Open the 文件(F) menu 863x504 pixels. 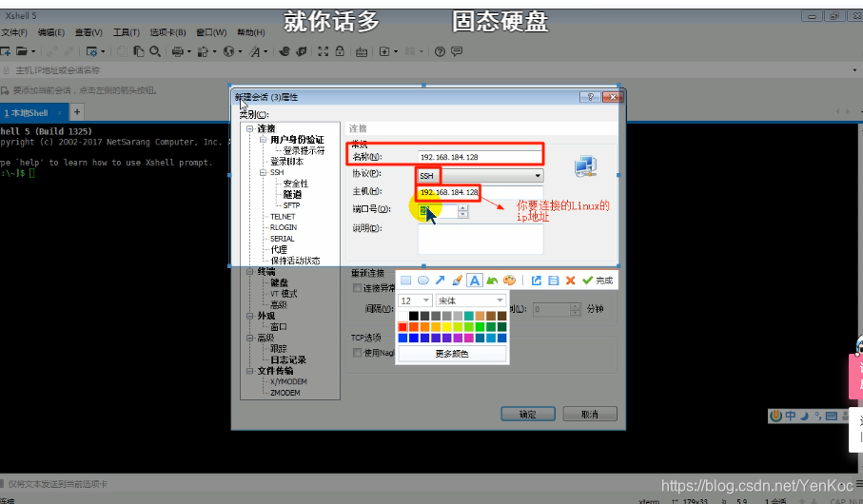(x=14, y=32)
